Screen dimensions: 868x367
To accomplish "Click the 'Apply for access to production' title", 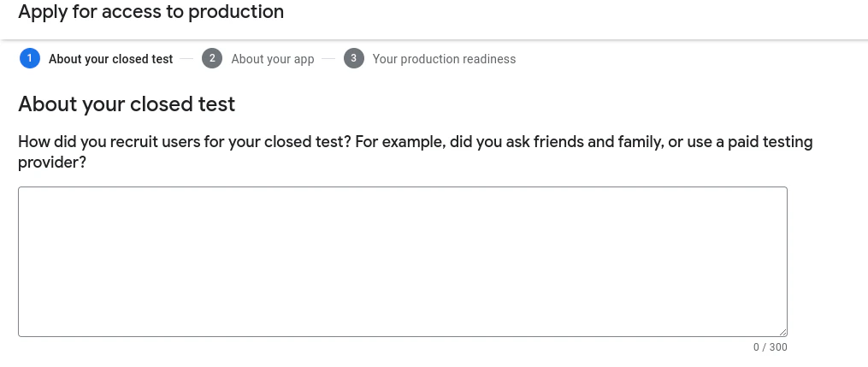I will (x=151, y=12).
